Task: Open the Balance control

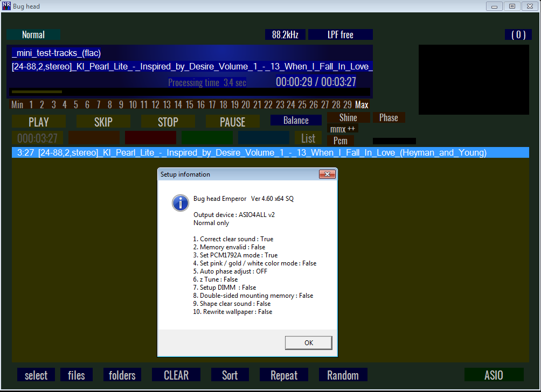Action: point(296,120)
